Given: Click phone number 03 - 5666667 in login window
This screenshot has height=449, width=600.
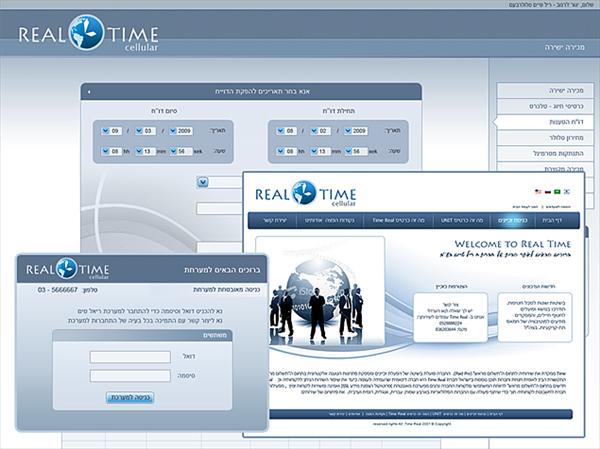Looking at the screenshot, I should 58,290.
